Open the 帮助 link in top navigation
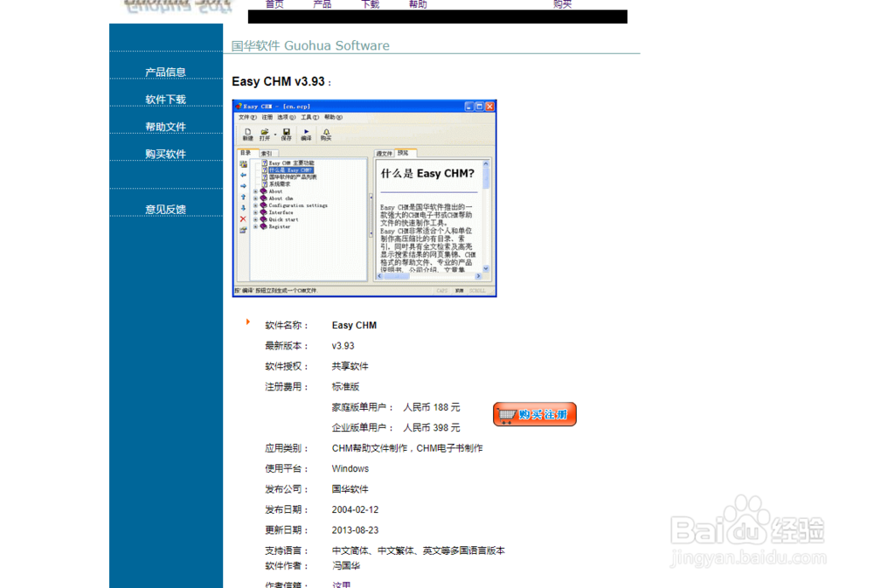Viewport: 874px width, 588px height. coord(418,3)
